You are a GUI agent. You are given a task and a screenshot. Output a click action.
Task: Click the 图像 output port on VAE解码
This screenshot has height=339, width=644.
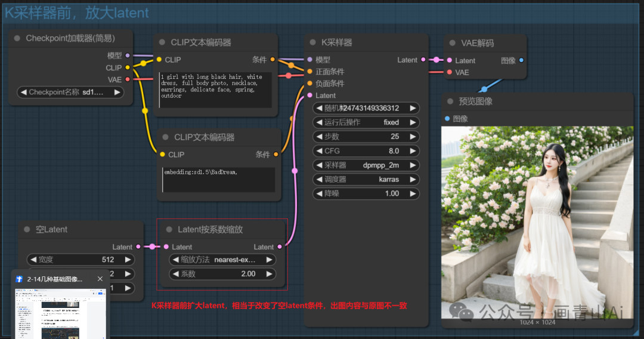[x=522, y=60]
